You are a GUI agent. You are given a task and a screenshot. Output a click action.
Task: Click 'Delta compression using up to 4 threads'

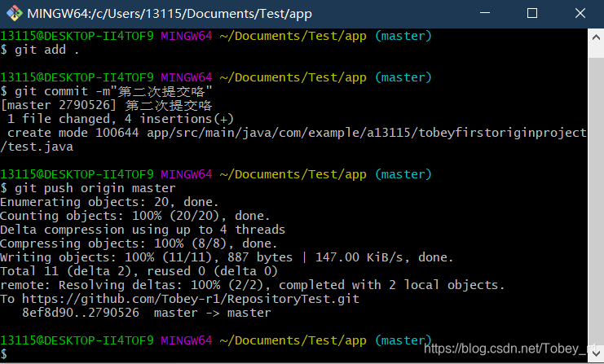coord(143,230)
